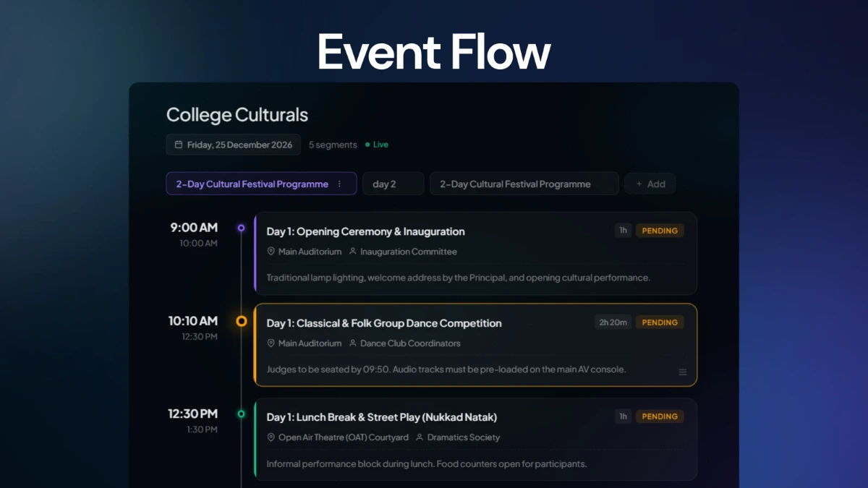Click the 2h 20m duration badge

[613, 322]
